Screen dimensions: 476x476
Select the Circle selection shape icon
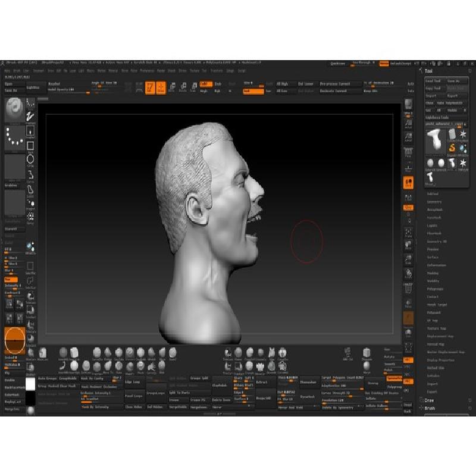coord(30,160)
